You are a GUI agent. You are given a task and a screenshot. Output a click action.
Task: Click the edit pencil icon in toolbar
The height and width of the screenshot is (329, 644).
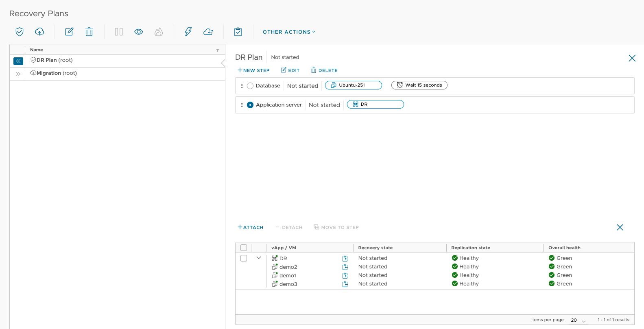[x=69, y=32]
